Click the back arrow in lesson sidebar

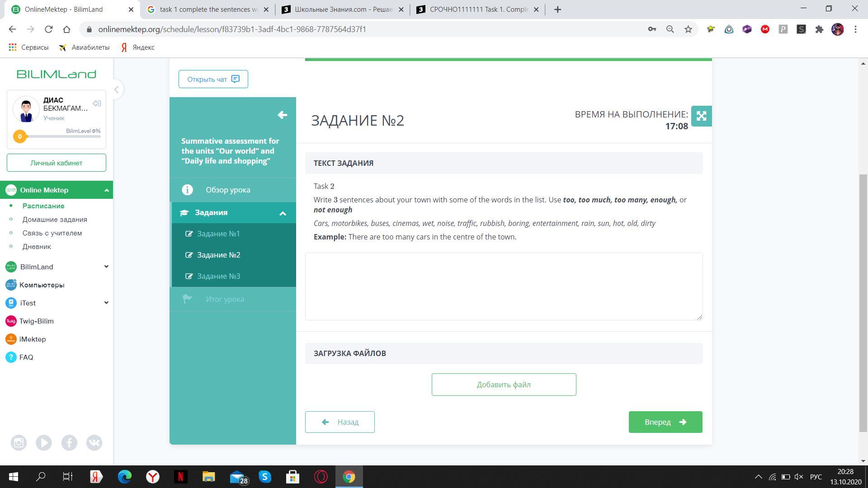click(282, 115)
